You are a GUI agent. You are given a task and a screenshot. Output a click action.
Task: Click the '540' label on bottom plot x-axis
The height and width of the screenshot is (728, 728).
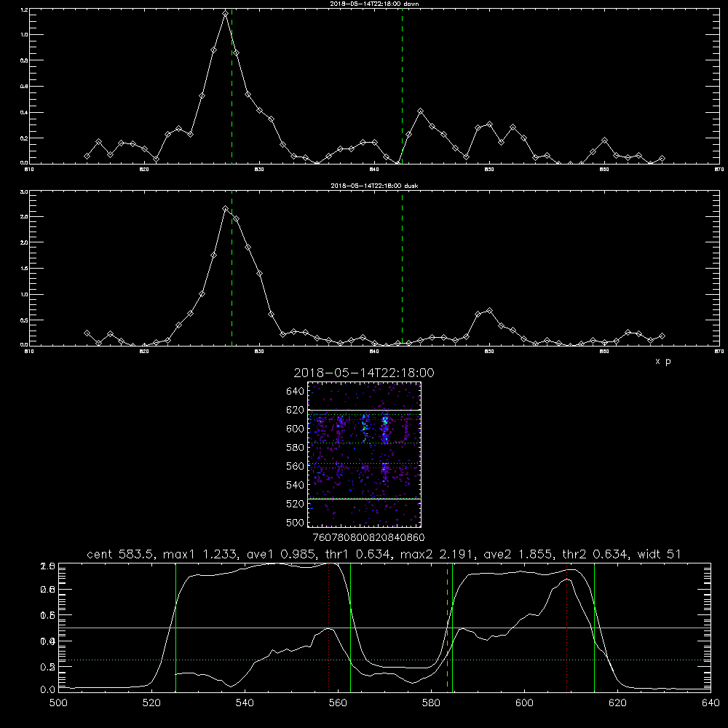[x=245, y=703]
